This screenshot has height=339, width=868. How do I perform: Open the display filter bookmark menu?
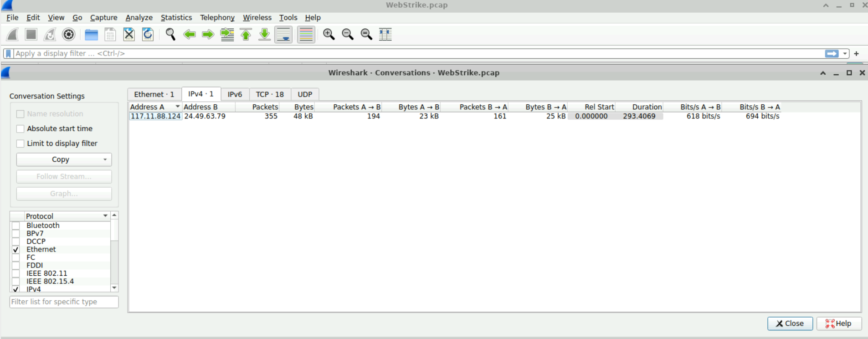click(x=8, y=54)
